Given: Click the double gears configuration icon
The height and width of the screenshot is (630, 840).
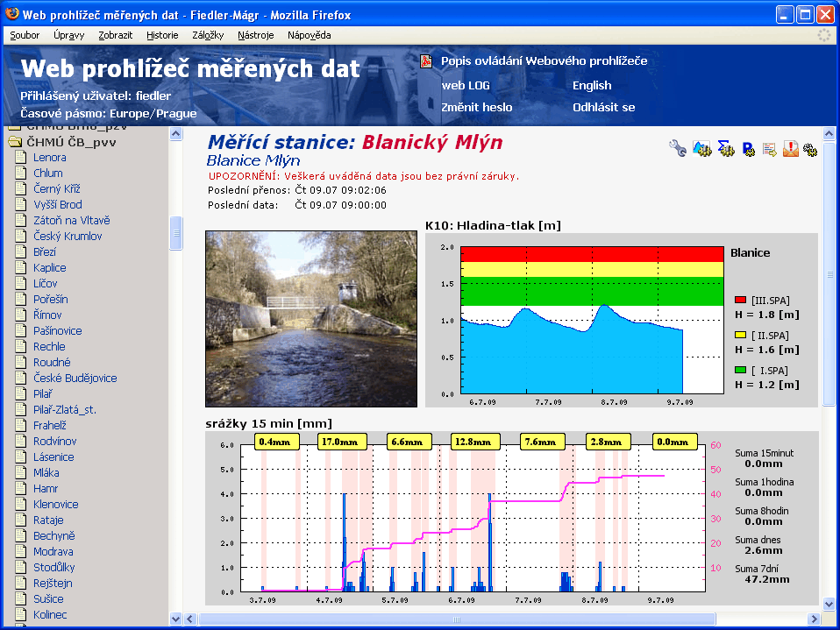Looking at the screenshot, I should [x=810, y=149].
